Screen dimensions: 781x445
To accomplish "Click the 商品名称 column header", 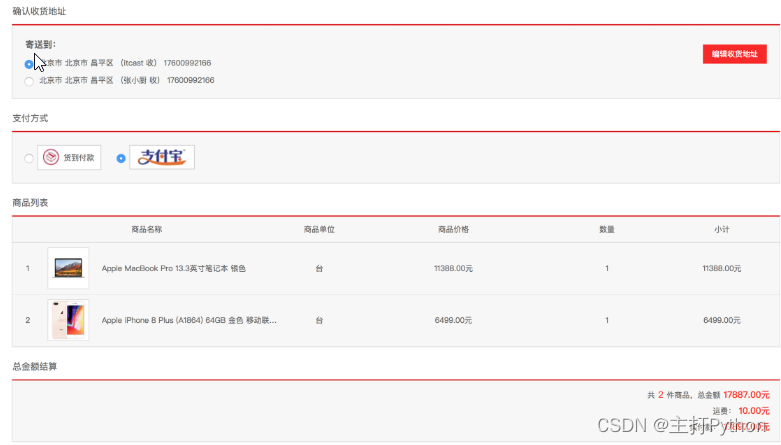I will [x=146, y=229].
